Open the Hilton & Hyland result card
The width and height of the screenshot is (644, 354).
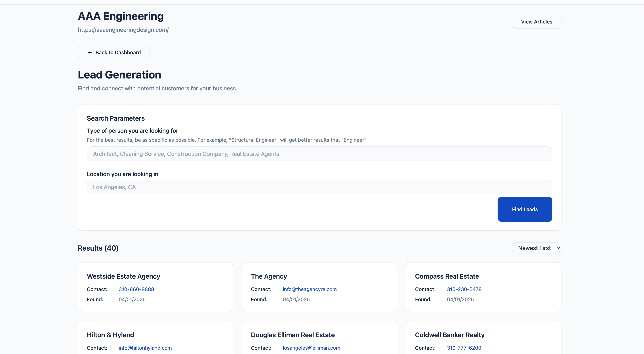110,335
